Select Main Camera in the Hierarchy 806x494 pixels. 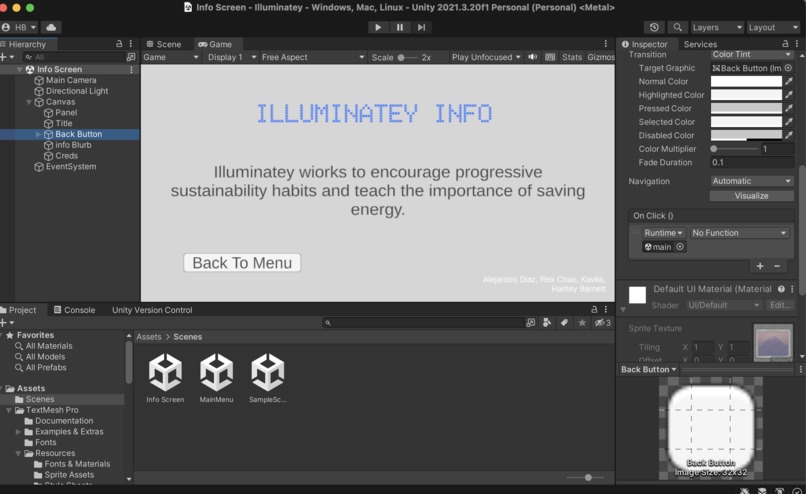tap(71, 80)
